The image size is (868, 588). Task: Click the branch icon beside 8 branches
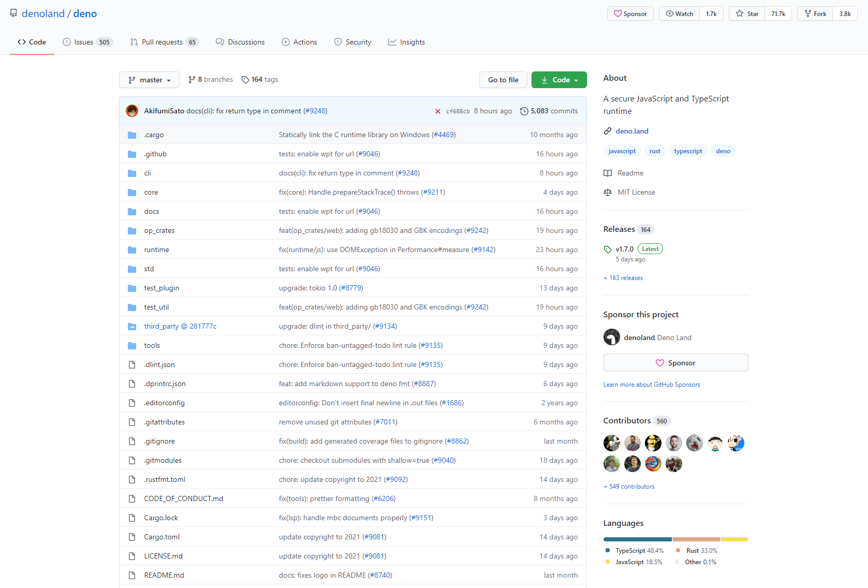(192, 80)
